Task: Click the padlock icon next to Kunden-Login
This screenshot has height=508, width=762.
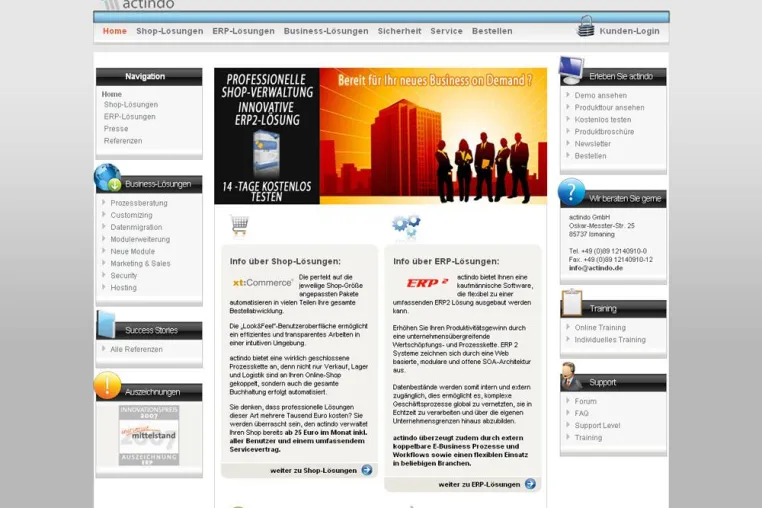Action: (586, 26)
